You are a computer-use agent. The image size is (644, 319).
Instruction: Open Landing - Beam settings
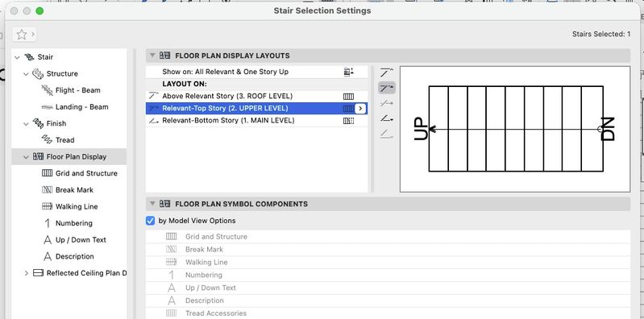pyautogui.click(x=81, y=107)
